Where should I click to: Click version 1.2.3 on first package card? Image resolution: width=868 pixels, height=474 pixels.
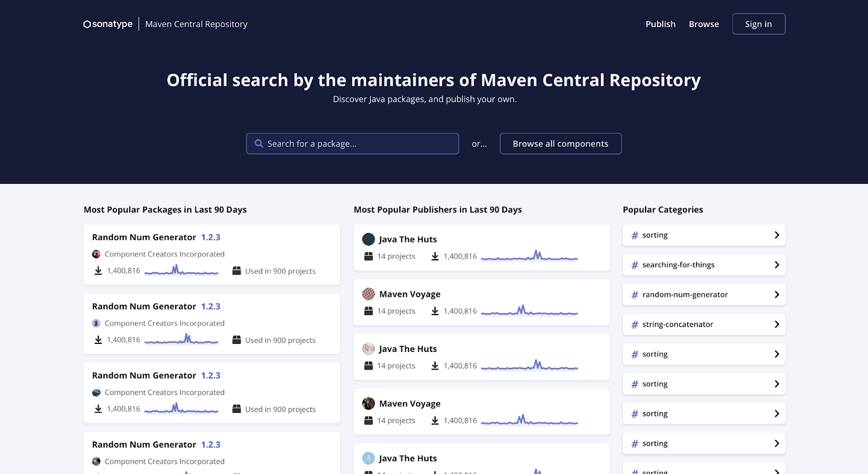click(x=210, y=237)
